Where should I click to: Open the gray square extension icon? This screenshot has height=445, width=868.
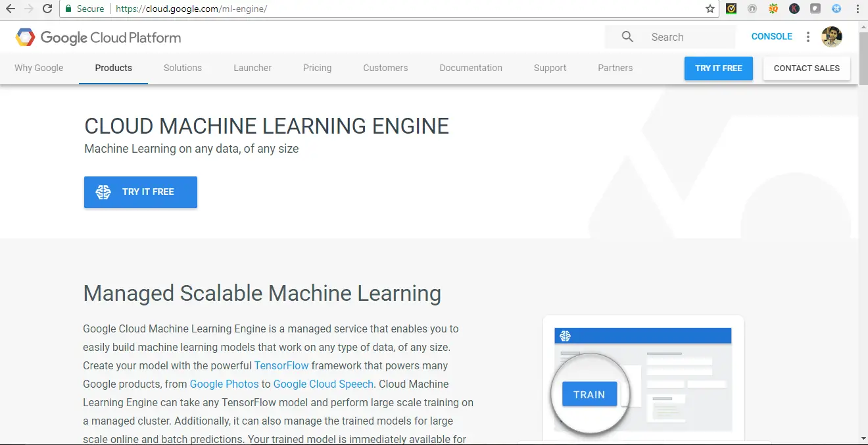pos(815,9)
